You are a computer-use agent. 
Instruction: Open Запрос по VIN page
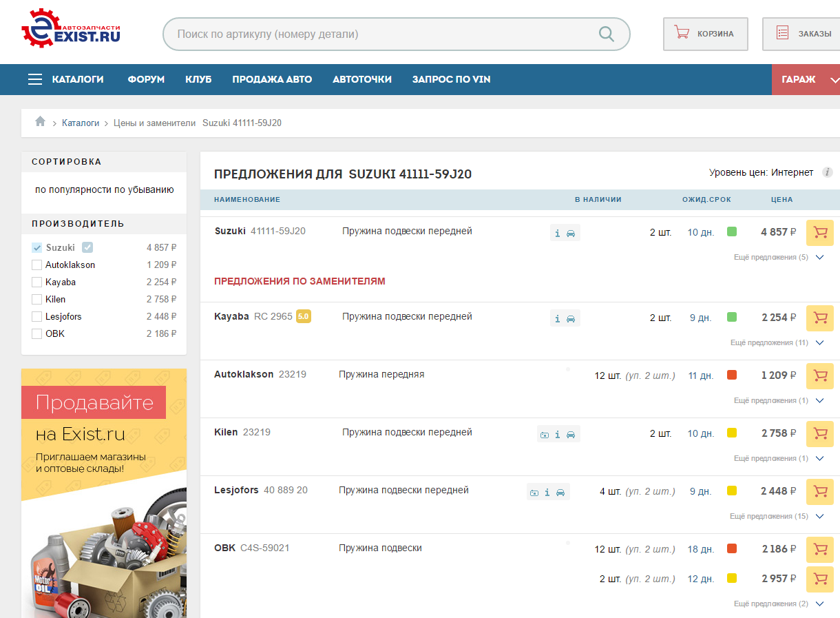[452, 79]
